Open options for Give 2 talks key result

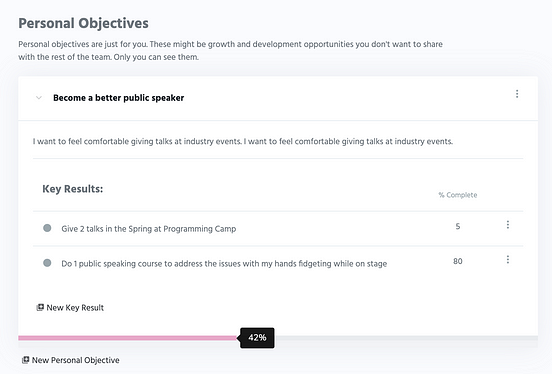pyautogui.click(x=508, y=225)
